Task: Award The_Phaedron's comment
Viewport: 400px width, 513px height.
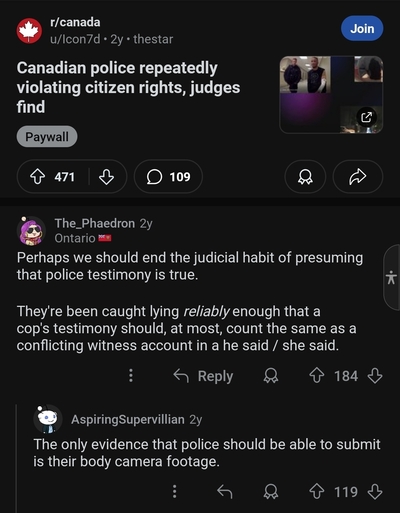Action: click(271, 376)
